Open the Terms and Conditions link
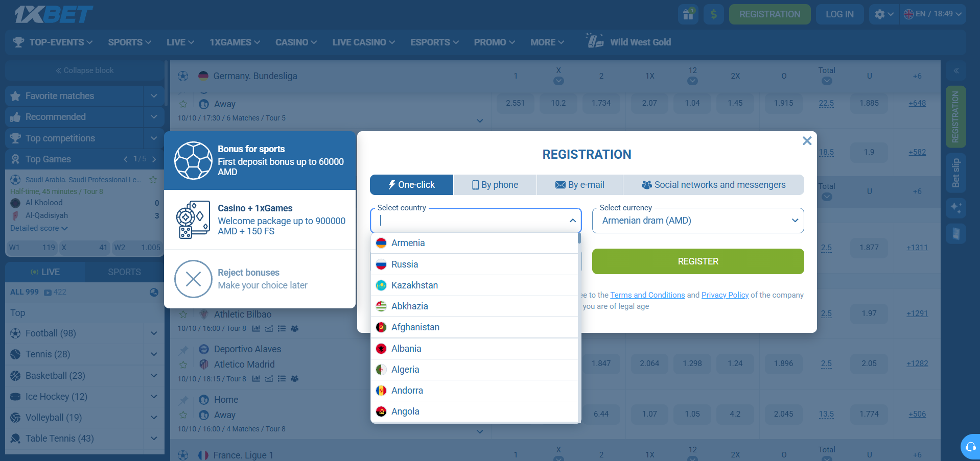Viewport: 980px width, 461px height. (x=647, y=295)
